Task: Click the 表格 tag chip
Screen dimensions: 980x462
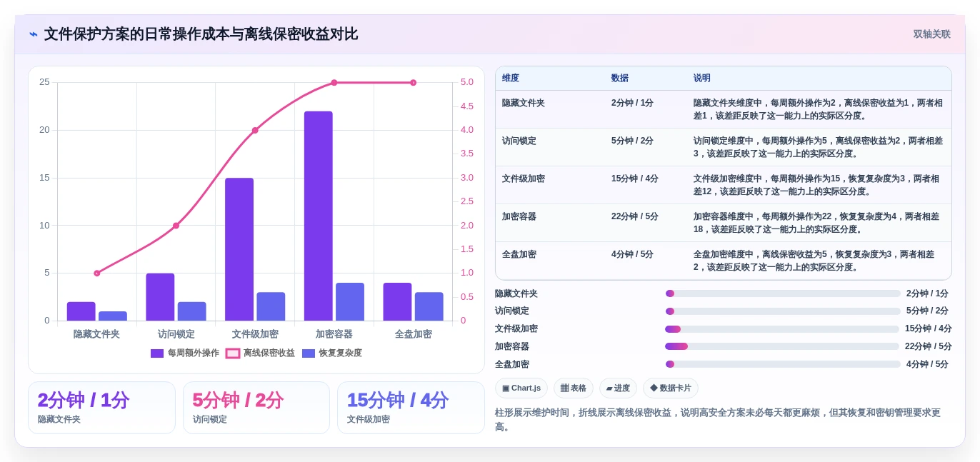Action: (574, 388)
